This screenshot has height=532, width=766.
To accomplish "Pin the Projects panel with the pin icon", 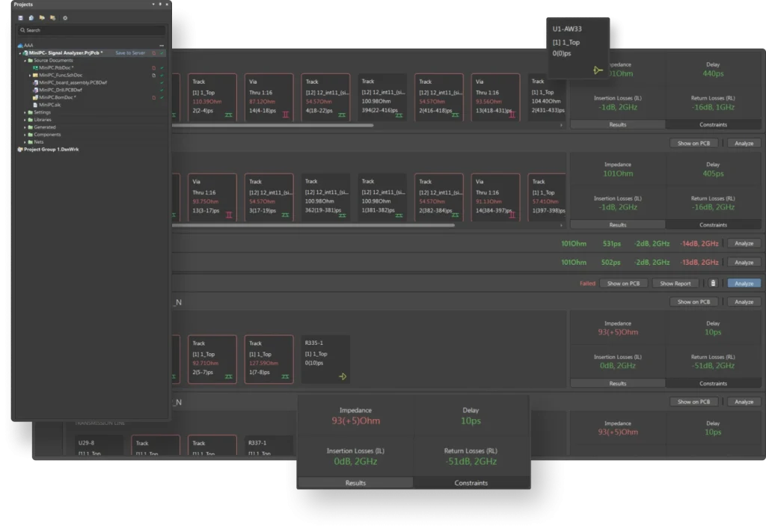I will coord(159,4).
